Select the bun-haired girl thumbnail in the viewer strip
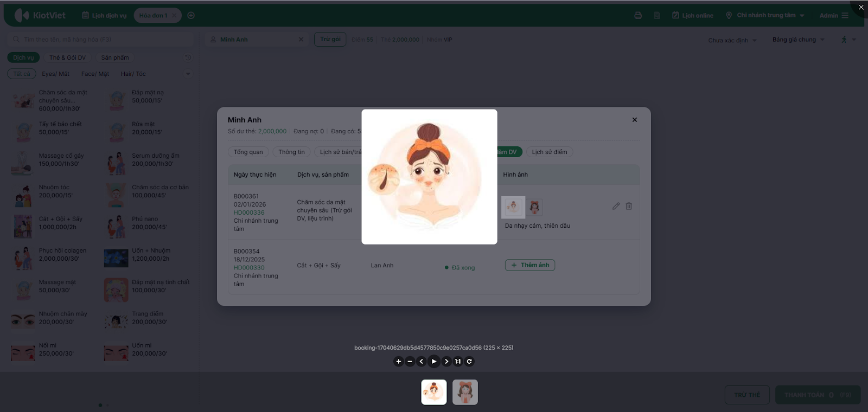 pos(434,392)
